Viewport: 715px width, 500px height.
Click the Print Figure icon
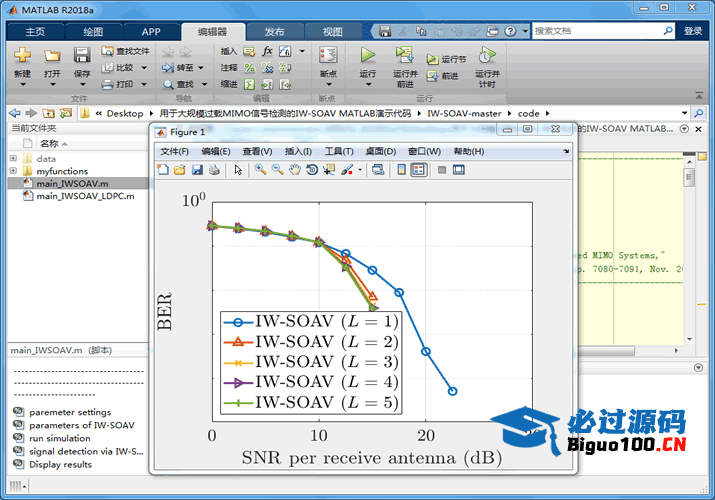(x=214, y=170)
